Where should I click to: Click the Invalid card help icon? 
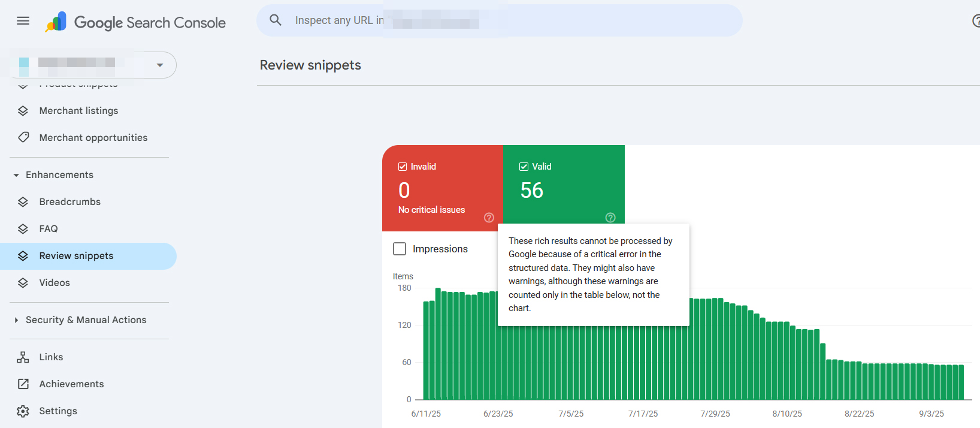(x=489, y=218)
